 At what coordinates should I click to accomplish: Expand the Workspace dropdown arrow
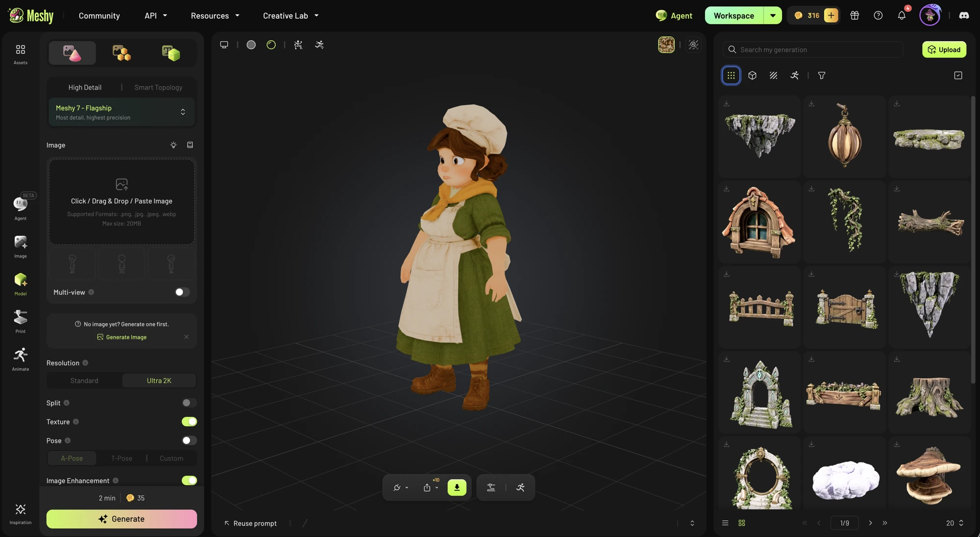772,16
